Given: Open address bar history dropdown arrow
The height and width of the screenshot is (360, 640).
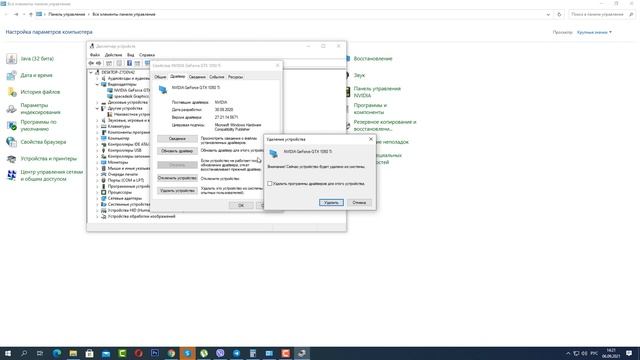Looking at the screenshot, I should (x=548, y=14).
